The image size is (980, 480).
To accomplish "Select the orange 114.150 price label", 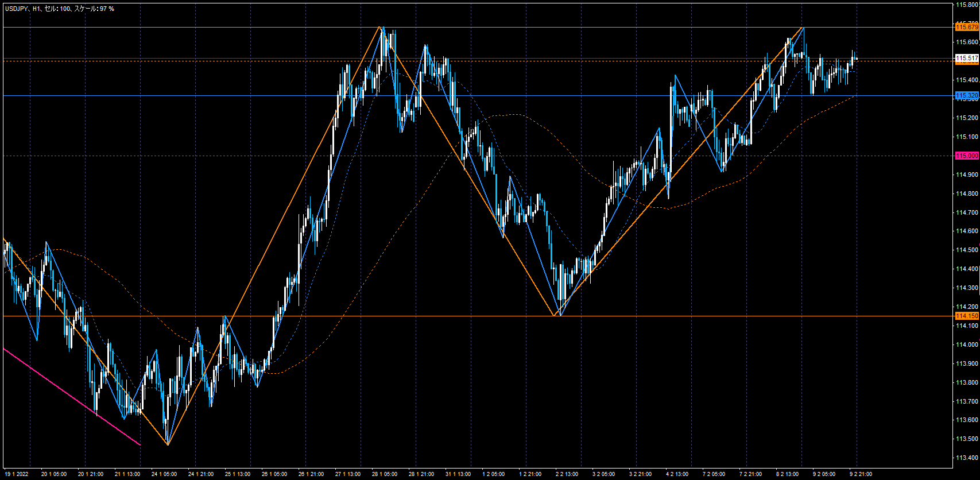I will click(x=967, y=316).
